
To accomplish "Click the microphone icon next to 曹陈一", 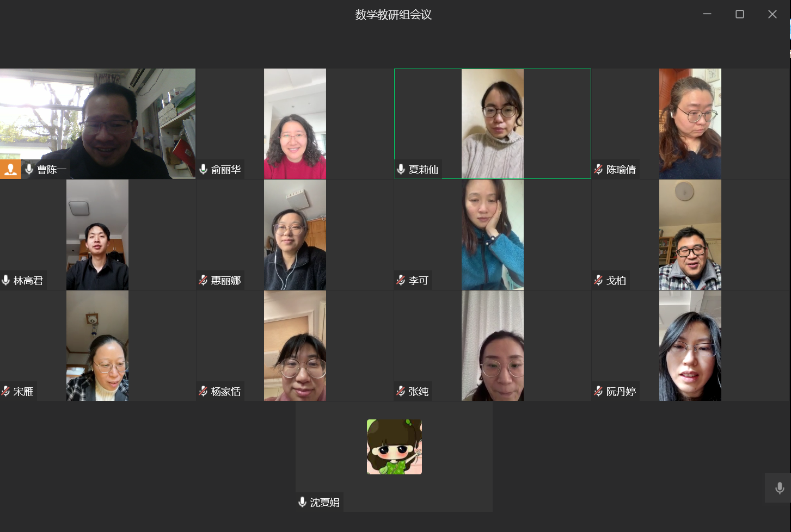I will tap(29, 169).
